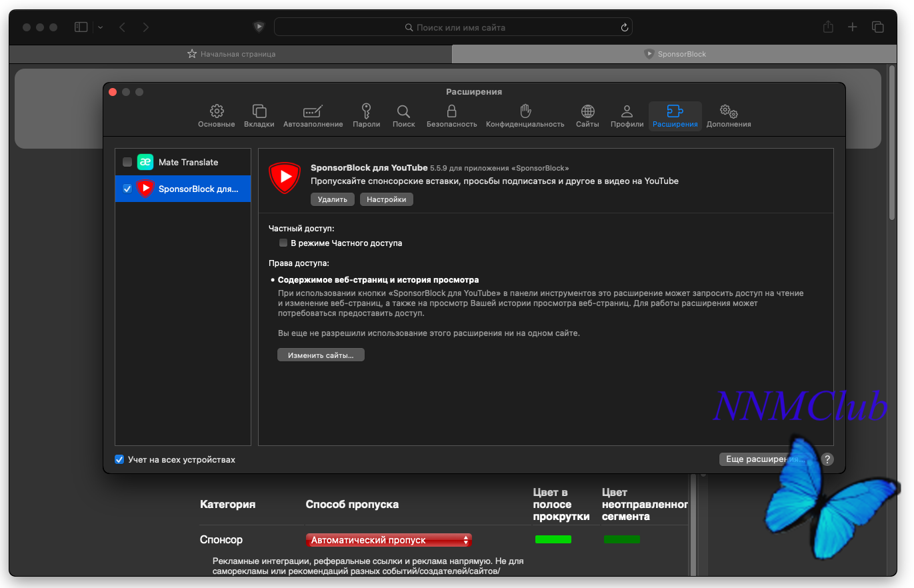The height and width of the screenshot is (588, 914).
Task: Go back with Safari back arrow
Action: click(122, 27)
